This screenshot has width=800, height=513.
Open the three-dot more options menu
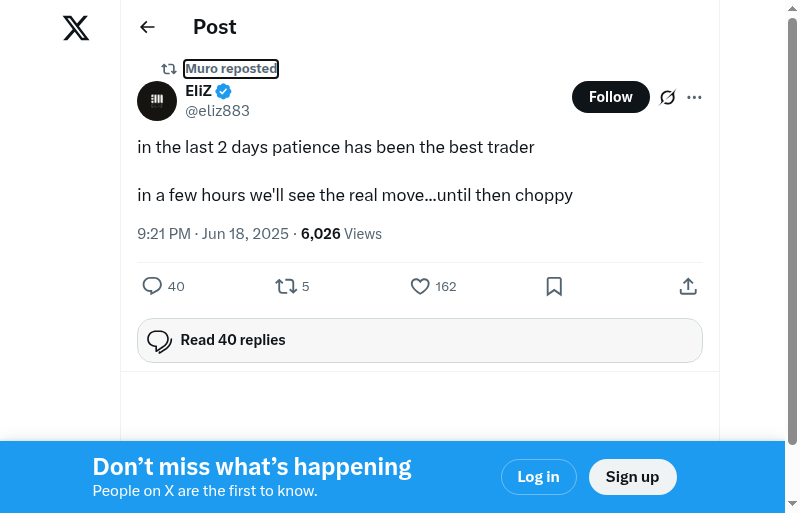tap(695, 97)
